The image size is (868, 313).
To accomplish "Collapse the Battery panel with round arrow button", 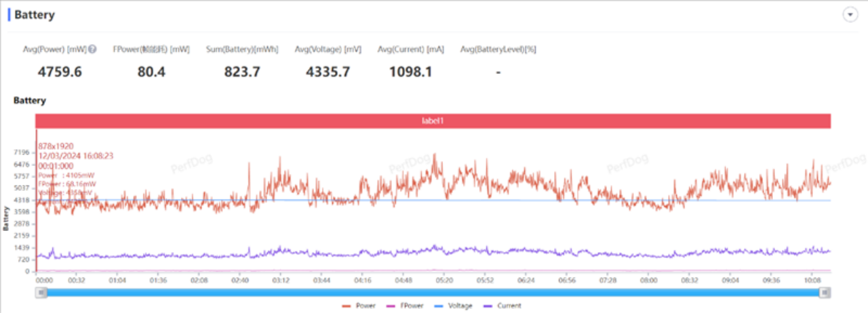I will tap(849, 15).
